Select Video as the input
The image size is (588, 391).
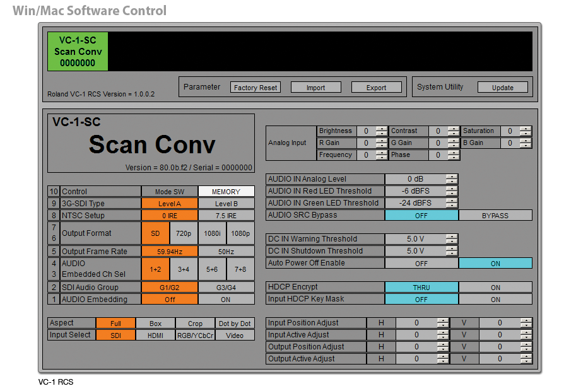click(x=235, y=335)
